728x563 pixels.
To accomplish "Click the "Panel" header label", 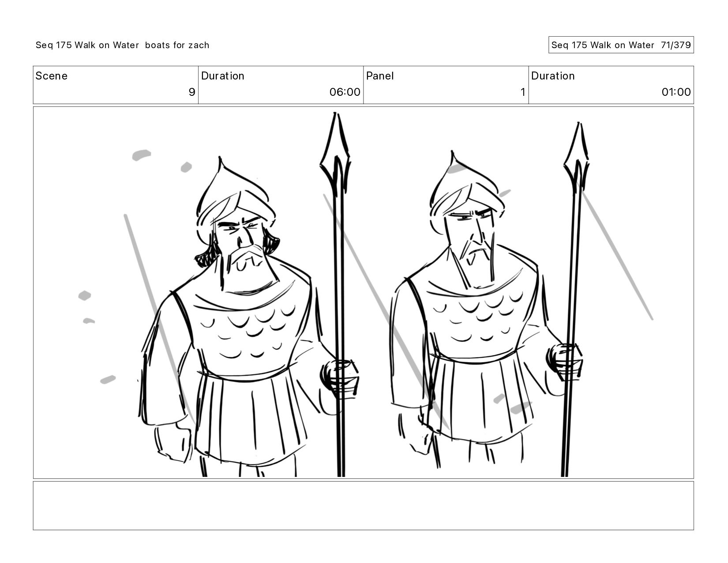I will pyautogui.click(x=380, y=76).
